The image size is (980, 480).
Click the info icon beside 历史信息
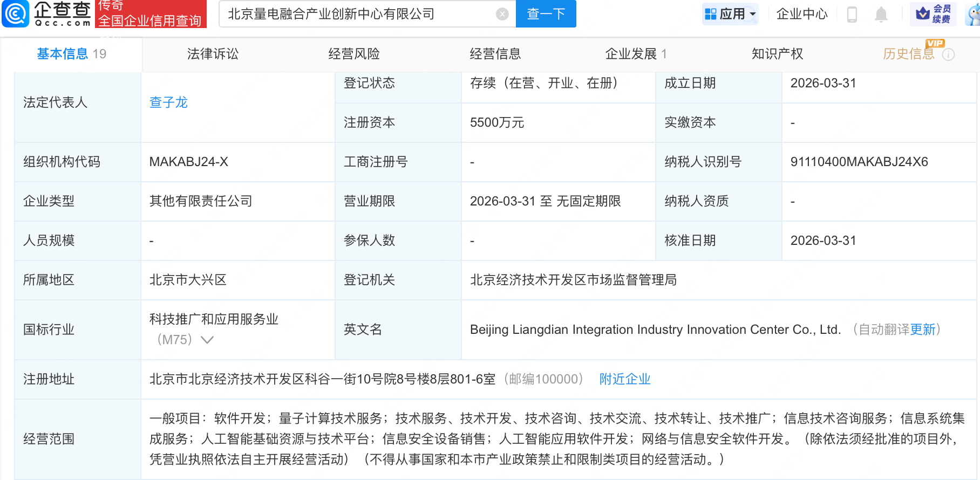tap(948, 54)
